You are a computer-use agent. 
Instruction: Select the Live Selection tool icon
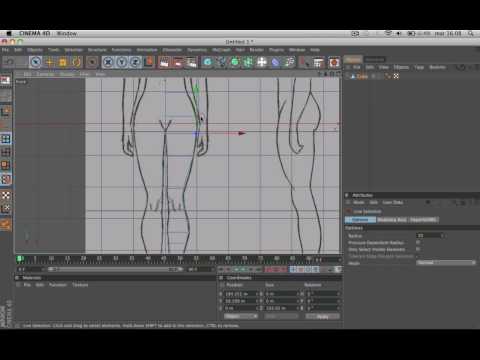[35, 62]
